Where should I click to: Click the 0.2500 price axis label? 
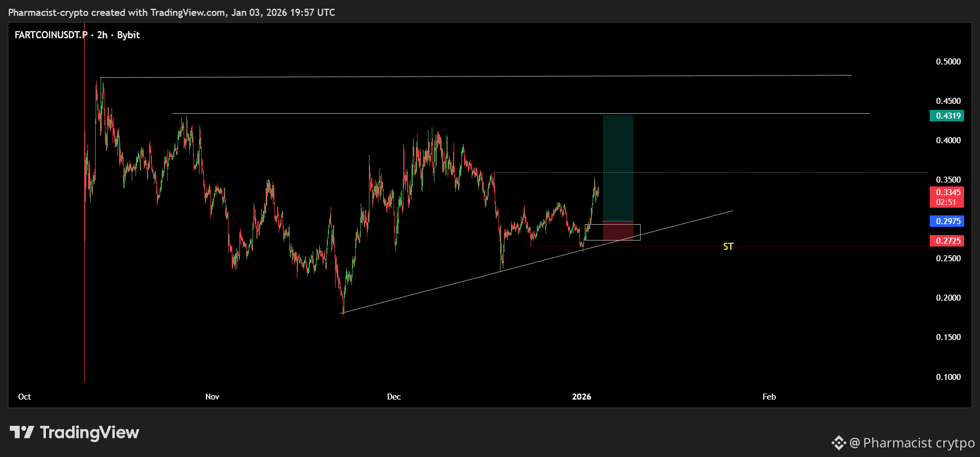[x=948, y=259]
